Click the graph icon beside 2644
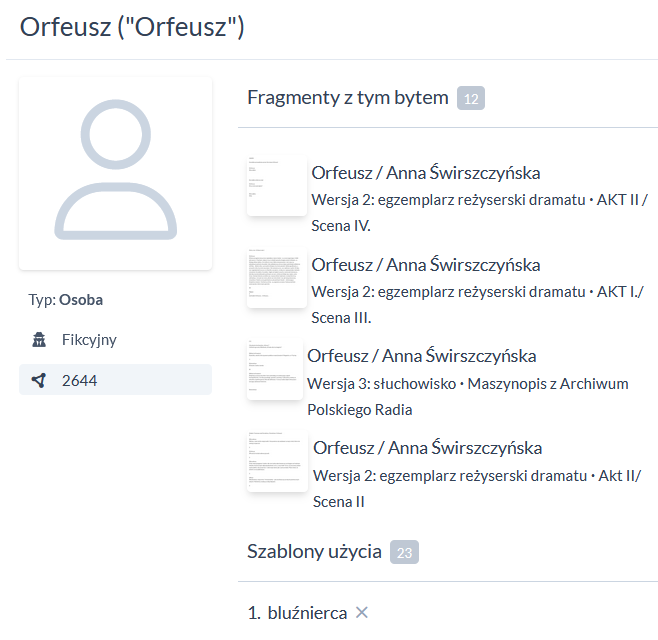Image resolution: width=658 pixels, height=640 pixels. (x=39, y=380)
